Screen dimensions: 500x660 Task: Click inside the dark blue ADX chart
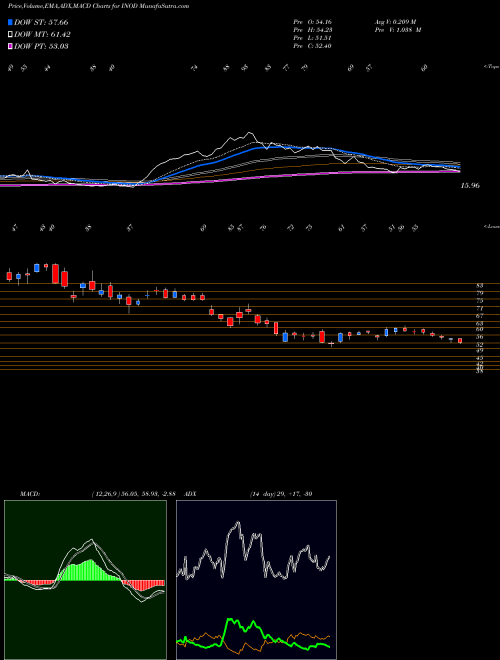(256, 580)
